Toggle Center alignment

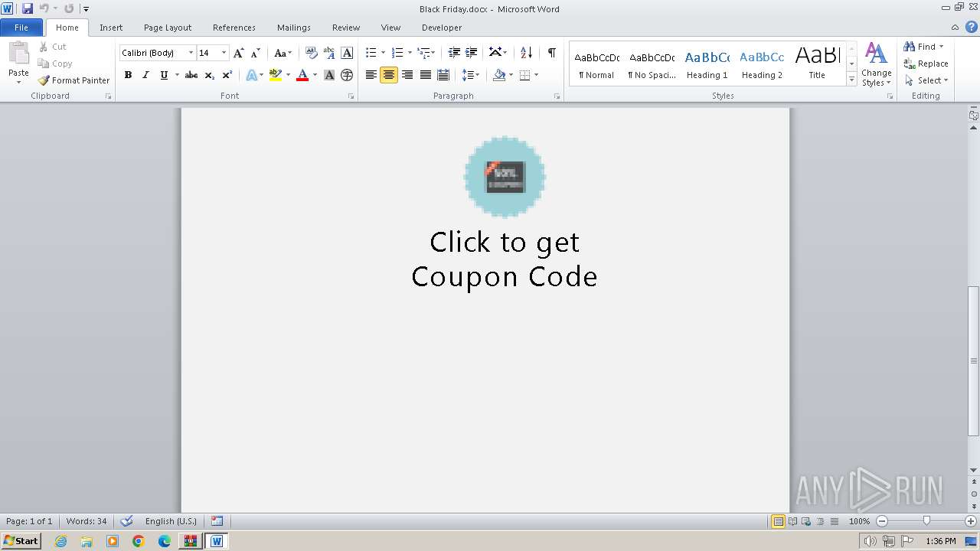[x=389, y=75]
